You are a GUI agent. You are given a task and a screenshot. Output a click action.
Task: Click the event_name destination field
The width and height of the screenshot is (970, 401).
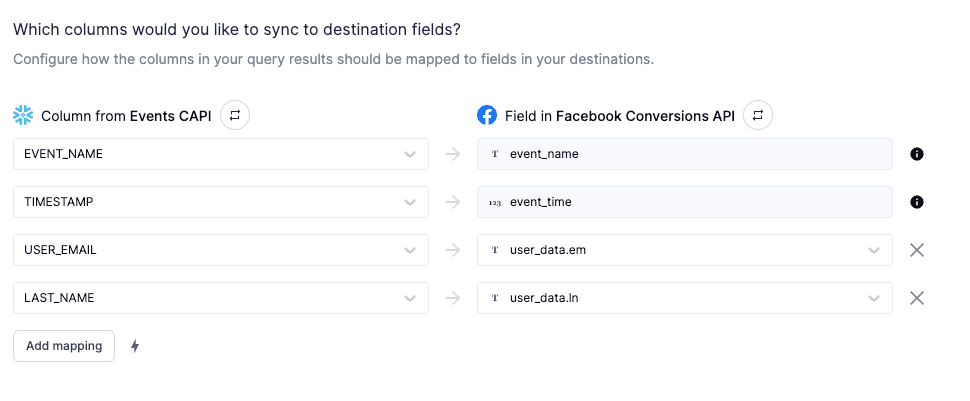[685, 154]
